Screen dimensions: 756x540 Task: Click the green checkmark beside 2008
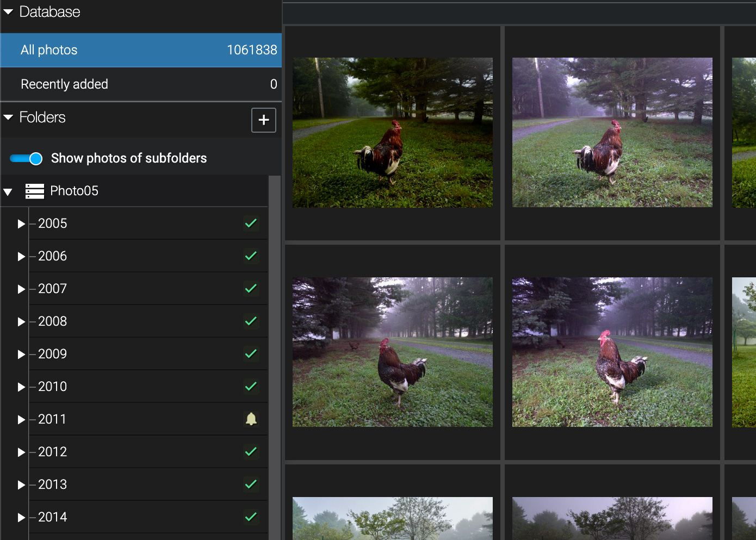pos(251,321)
